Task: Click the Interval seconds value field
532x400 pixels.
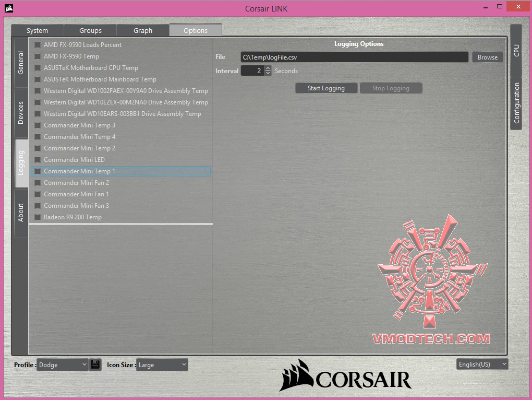Action: (252, 70)
